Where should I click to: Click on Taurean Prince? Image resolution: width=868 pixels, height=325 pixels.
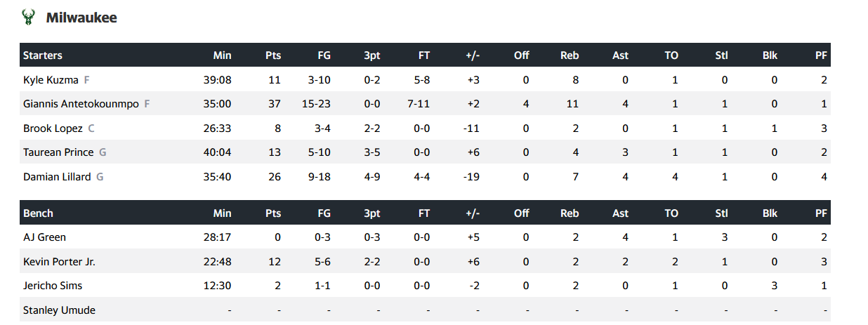pyautogui.click(x=58, y=152)
